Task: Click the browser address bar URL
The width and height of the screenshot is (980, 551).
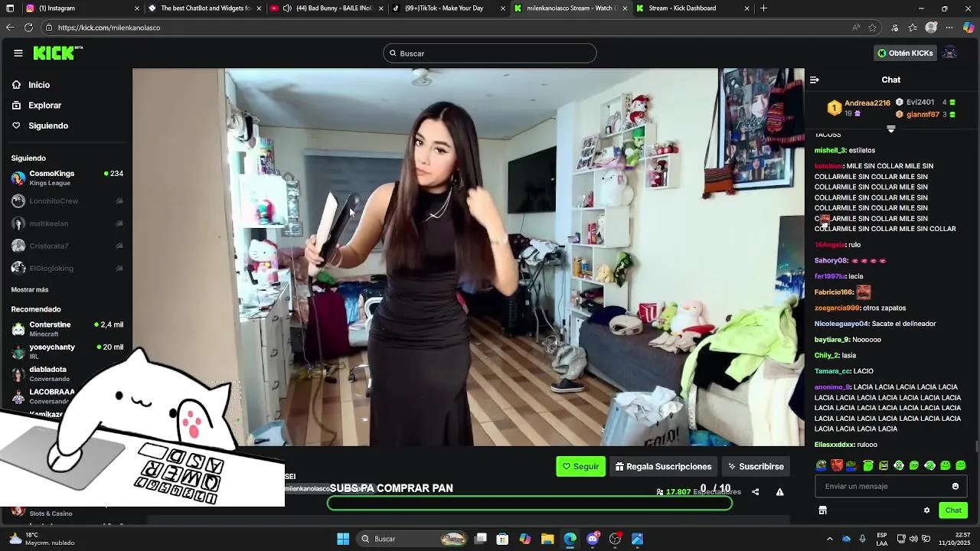Action: pos(109,28)
